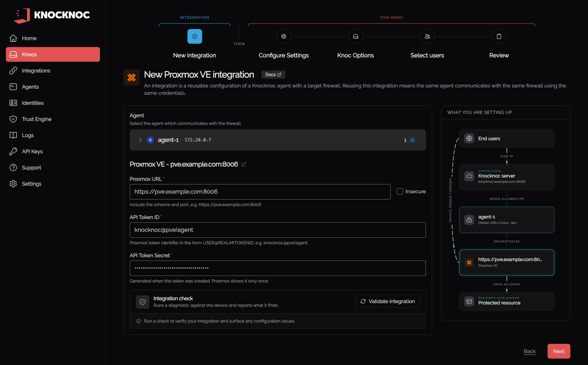Select the agent-1 radio button
The width and height of the screenshot is (588, 365).
click(x=150, y=140)
